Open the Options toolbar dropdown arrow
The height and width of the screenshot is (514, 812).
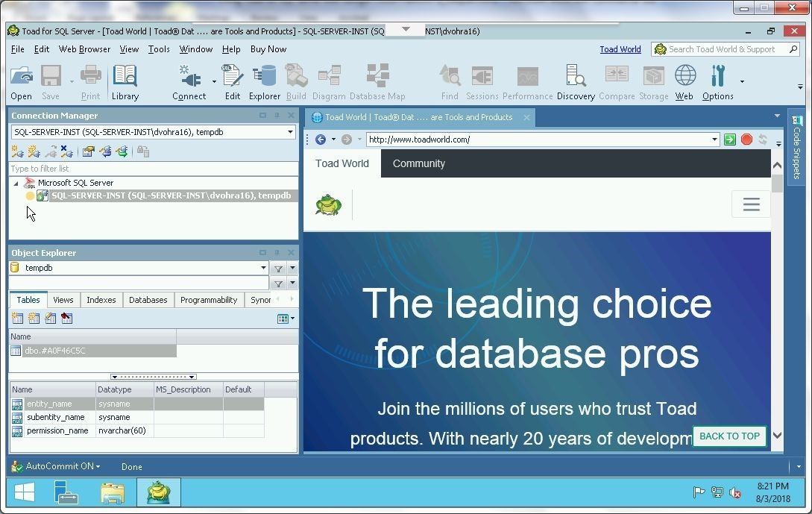[x=742, y=81]
